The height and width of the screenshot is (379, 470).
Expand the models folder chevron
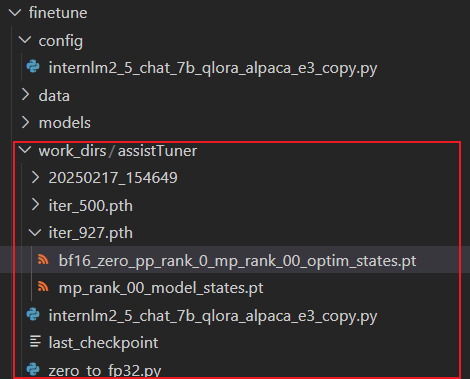tap(25, 122)
